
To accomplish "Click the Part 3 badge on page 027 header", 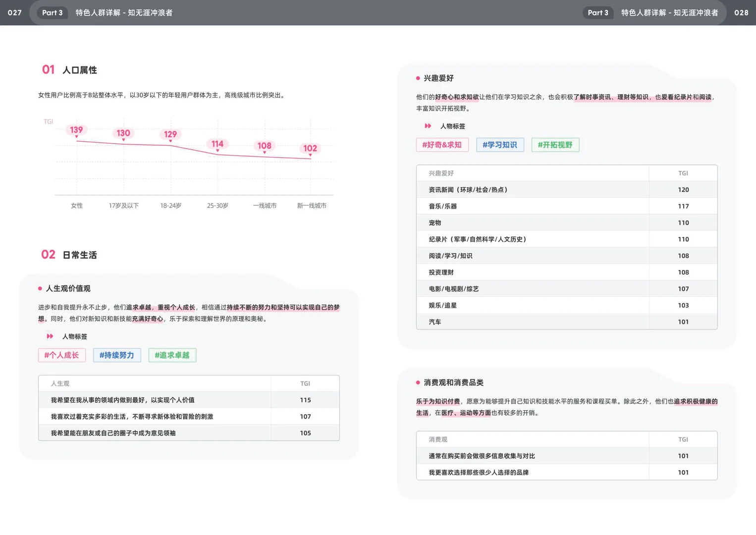I will coord(53,13).
